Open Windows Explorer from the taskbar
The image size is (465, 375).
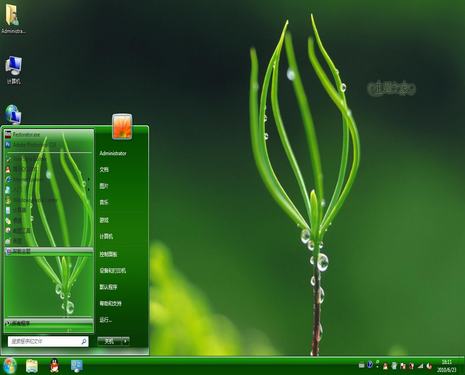click(32, 366)
